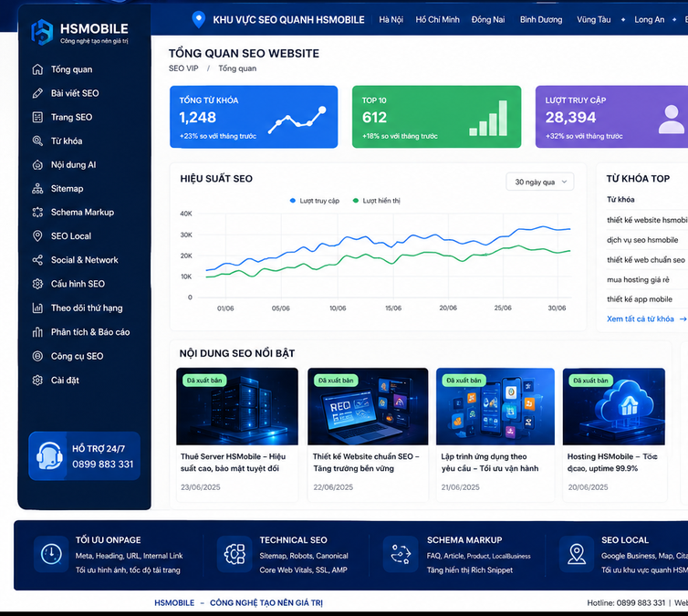Viewport: 688px width, 616px height.
Task: Click the circle icon beside Công cụ SEO
Action: coord(37,356)
